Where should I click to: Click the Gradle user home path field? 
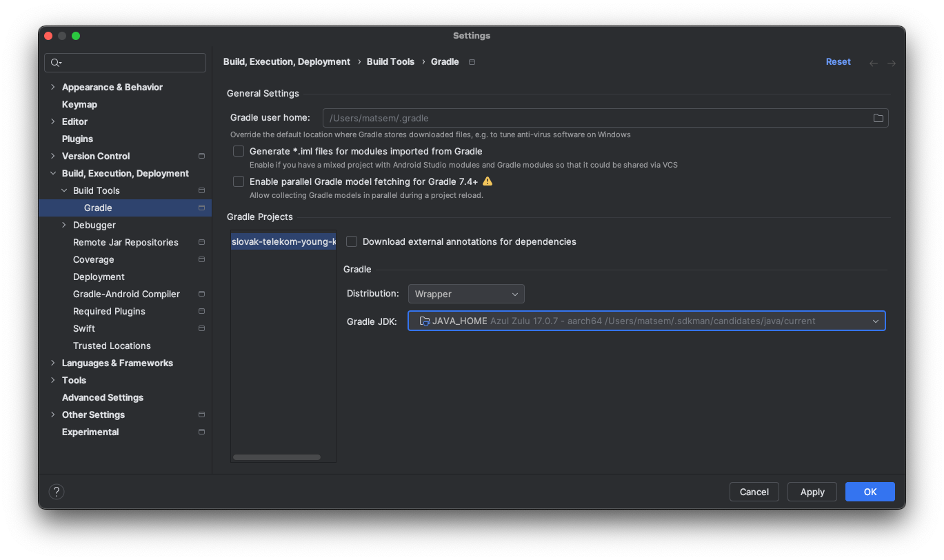tap(593, 118)
